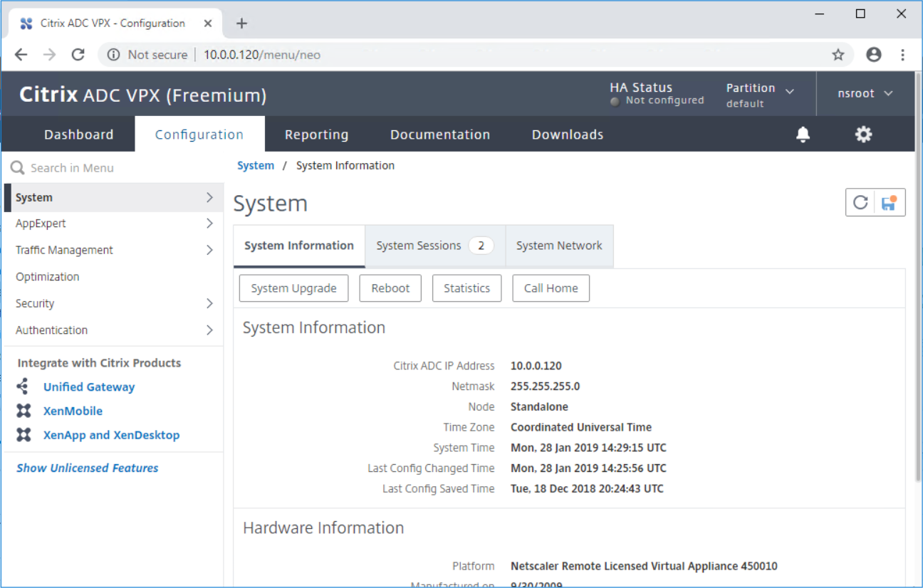
Task: Click the Statistics button
Action: coord(467,288)
